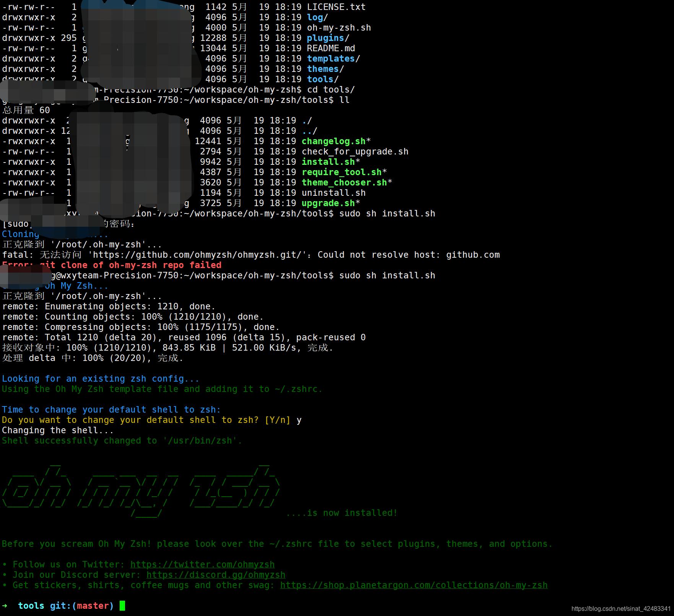Click the 'tools' directory name in the zsh prompt
Viewport: 674px width, 616px height.
(x=31, y=606)
